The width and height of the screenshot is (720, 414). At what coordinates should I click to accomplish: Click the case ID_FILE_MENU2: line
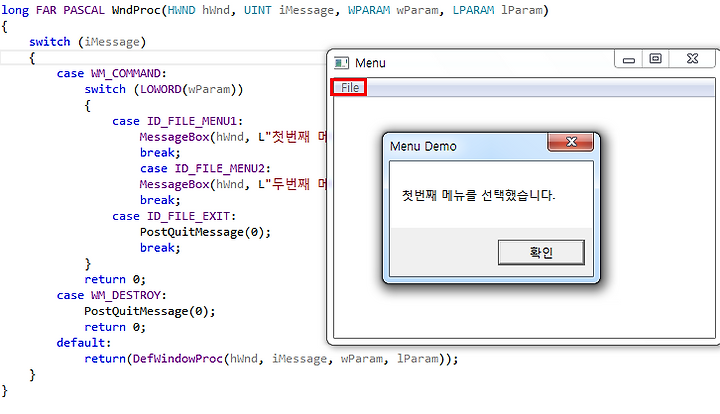pos(205,169)
